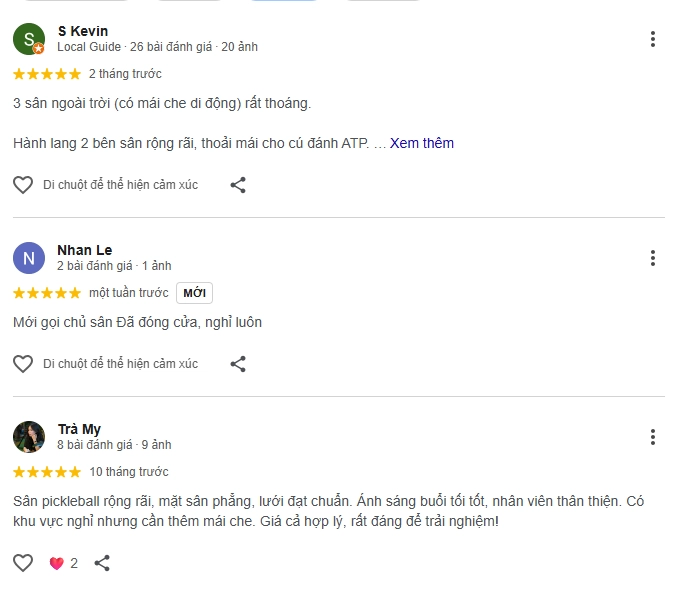This screenshot has height=590, width=694.
Task: Expand S Kevin's review with Xem thêm
Action: tap(421, 143)
